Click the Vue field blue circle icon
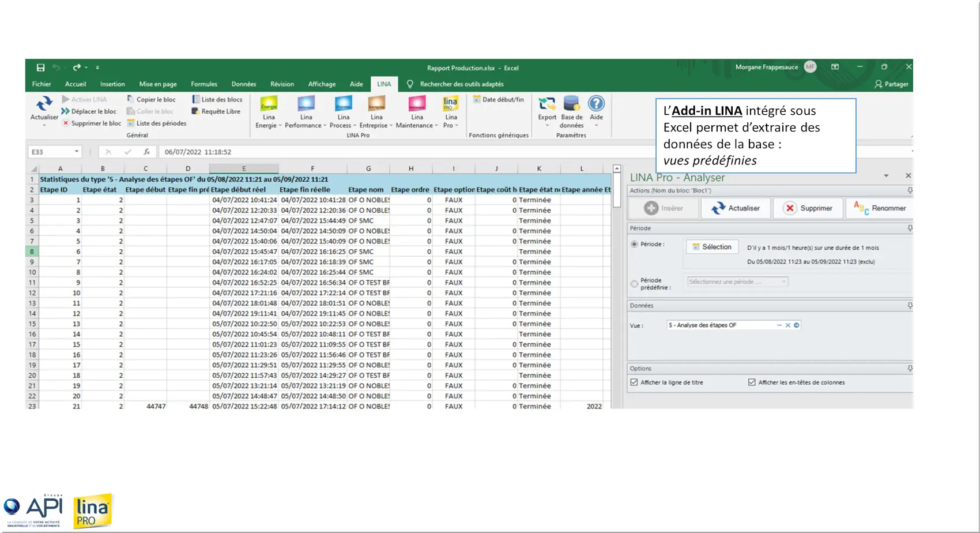 coord(797,325)
